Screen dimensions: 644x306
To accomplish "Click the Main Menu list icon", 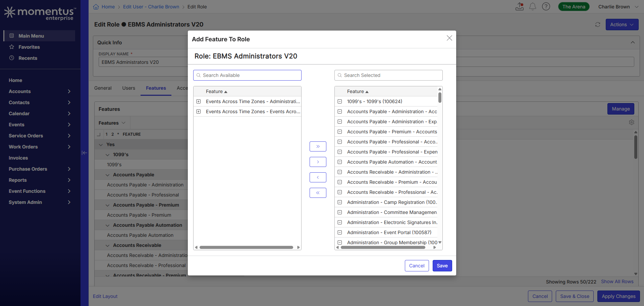I will pyautogui.click(x=12, y=36).
